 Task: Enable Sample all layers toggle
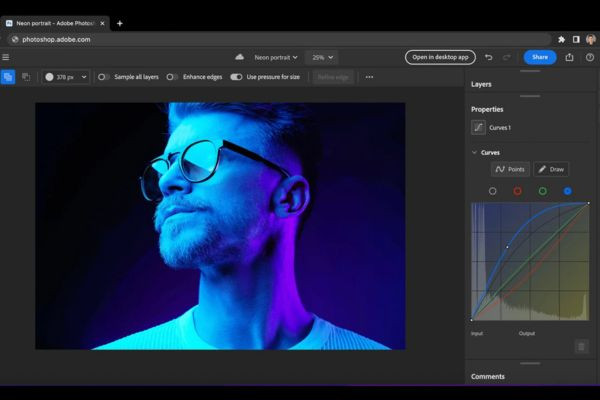tap(103, 77)
